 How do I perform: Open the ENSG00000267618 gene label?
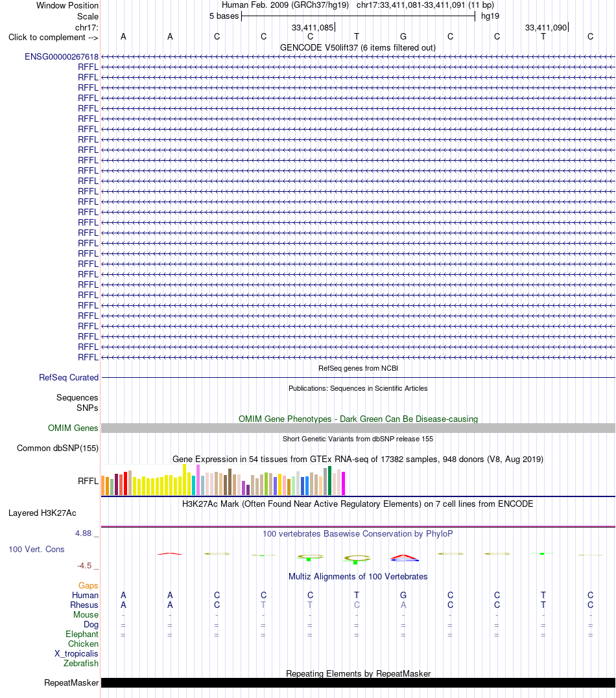tap(62, 56)
